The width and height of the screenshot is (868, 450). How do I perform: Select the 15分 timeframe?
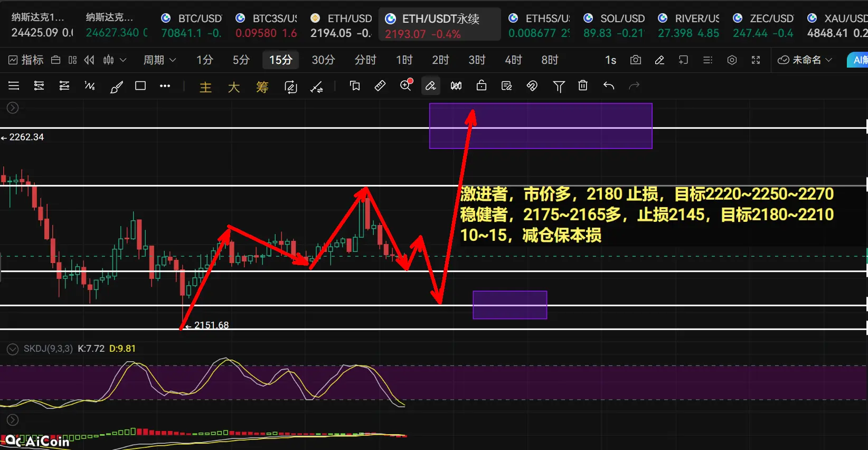(280, 60)
